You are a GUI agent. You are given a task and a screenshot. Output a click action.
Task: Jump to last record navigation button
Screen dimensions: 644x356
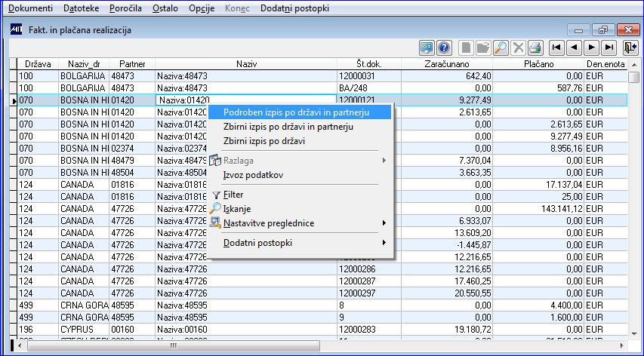[609, 48]
